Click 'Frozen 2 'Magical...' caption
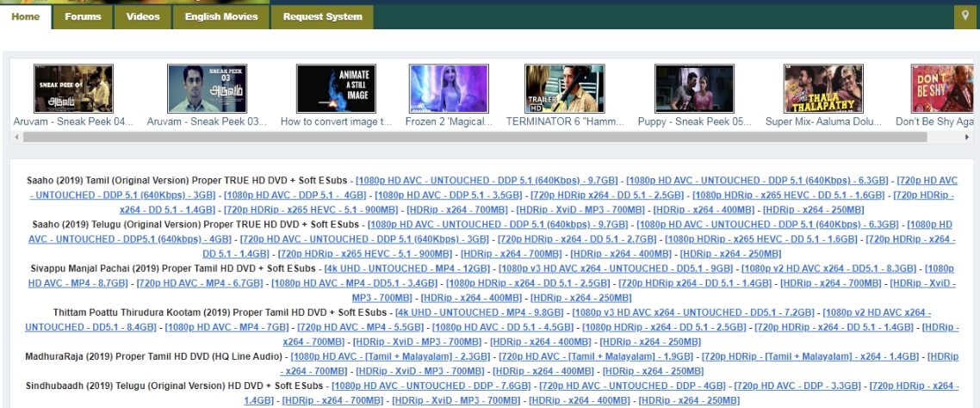 449,122
